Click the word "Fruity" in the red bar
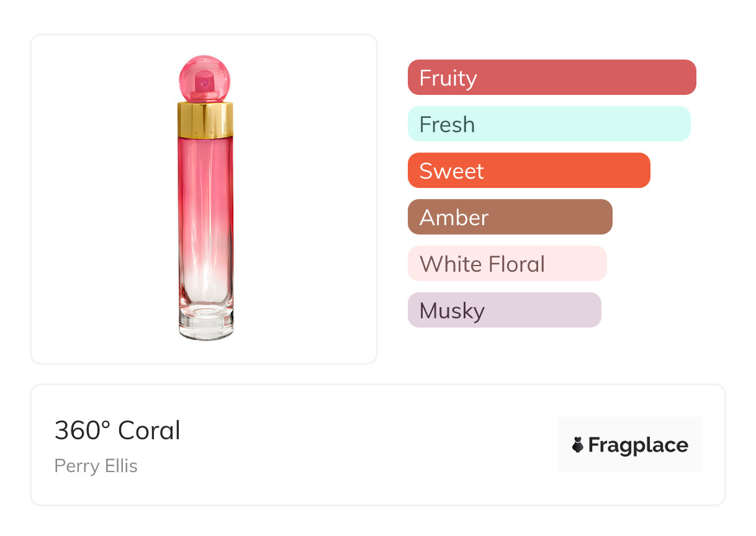Screen dimensions: 756x536 tap(448, 78)
